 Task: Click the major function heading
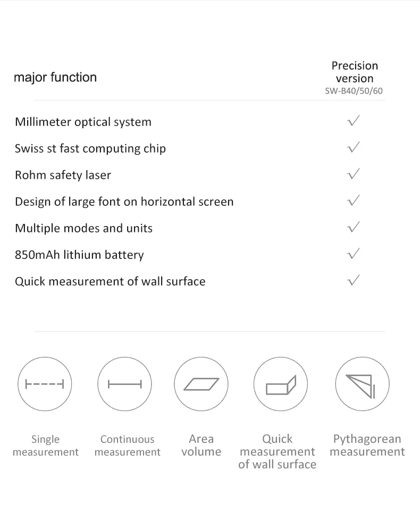pyautogui.click(x=55, y=78)
